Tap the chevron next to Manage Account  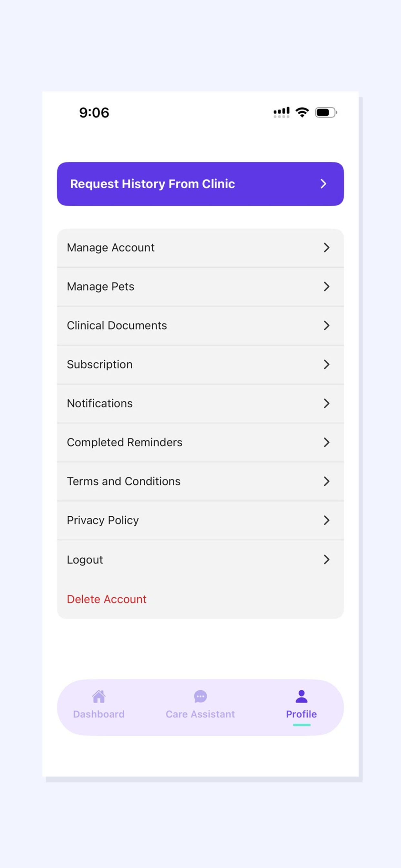point(326,248)
